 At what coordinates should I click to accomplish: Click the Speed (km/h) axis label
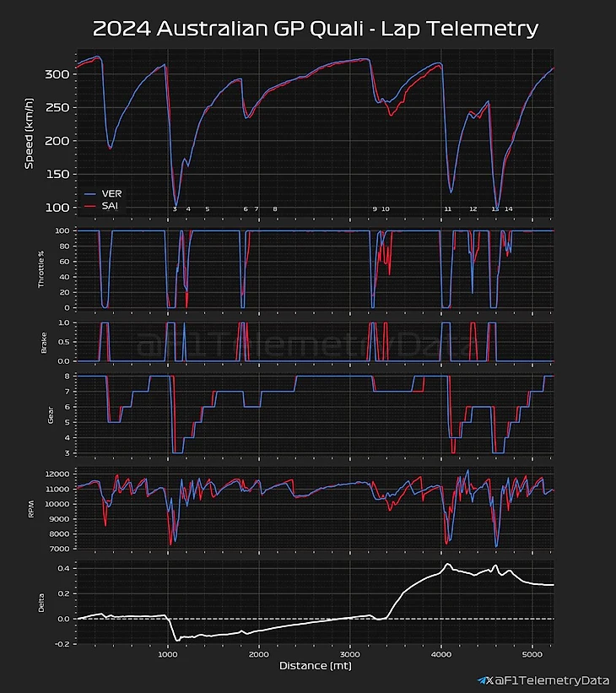click(29, 134)
